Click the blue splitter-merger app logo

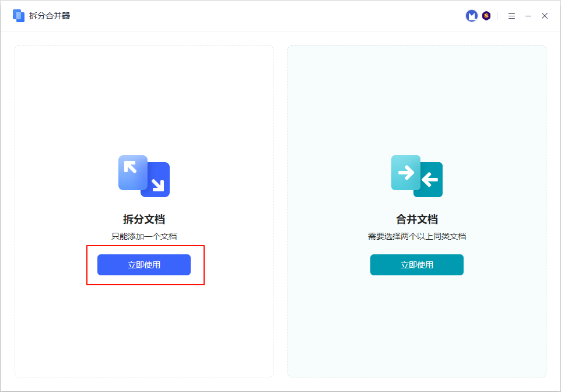click(x=18, y=16)
